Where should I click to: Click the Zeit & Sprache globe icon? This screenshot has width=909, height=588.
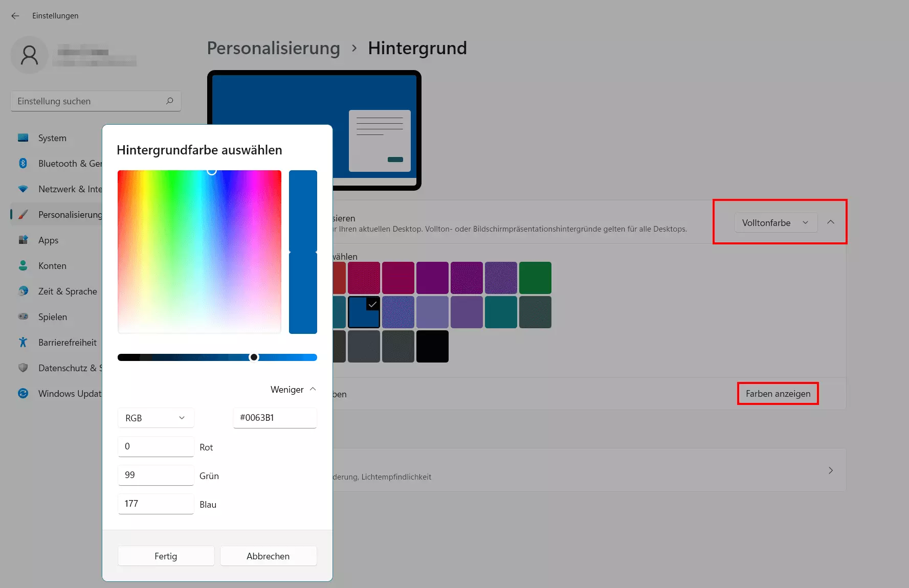[x=23, y=291]
